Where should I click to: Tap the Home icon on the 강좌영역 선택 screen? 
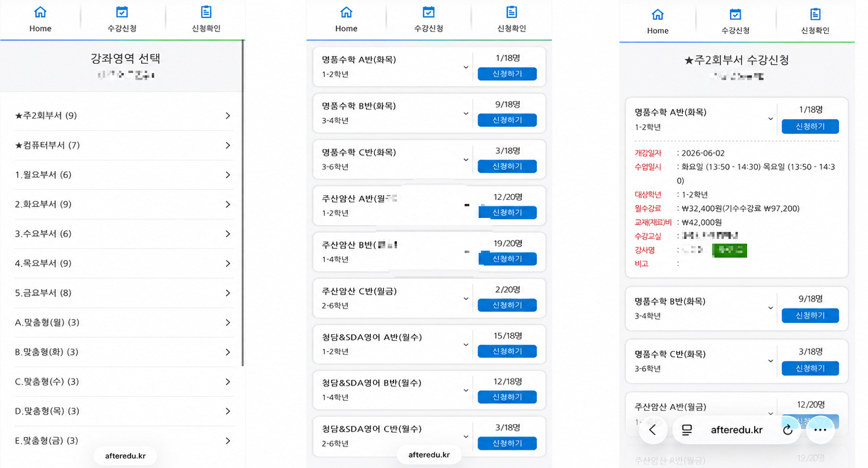(x=40, y=12)
